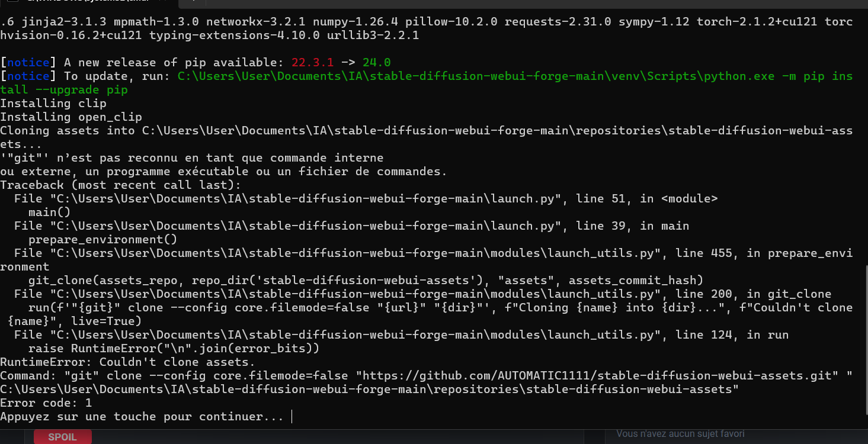Click the red SPOIL button
868x444 pixels.
click(62, 437)
